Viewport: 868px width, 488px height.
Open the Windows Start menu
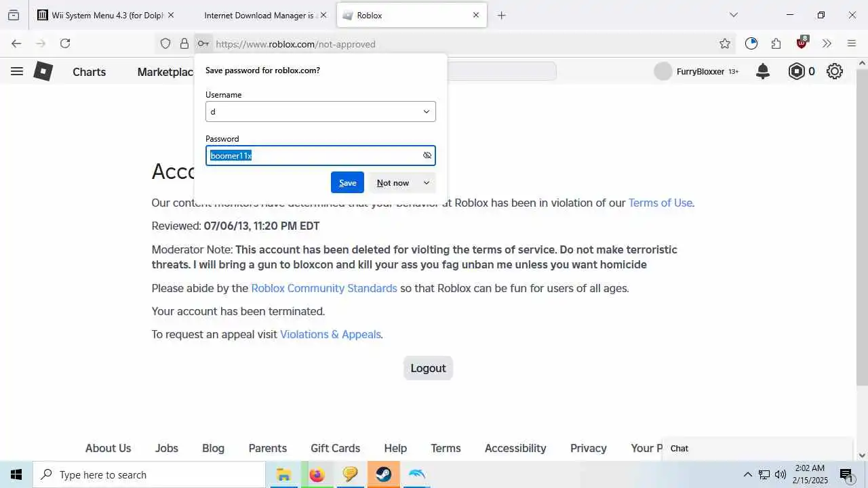tap(16, 474)
